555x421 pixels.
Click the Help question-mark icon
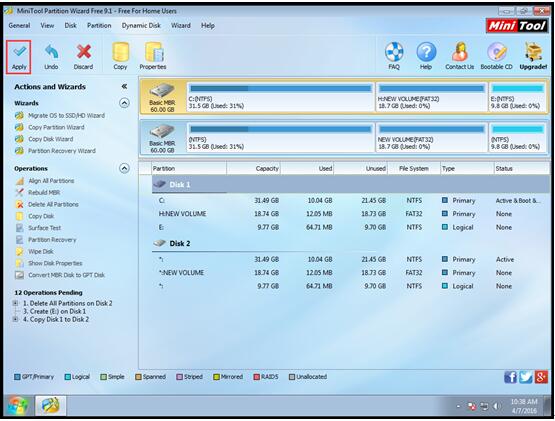(426, 52)
